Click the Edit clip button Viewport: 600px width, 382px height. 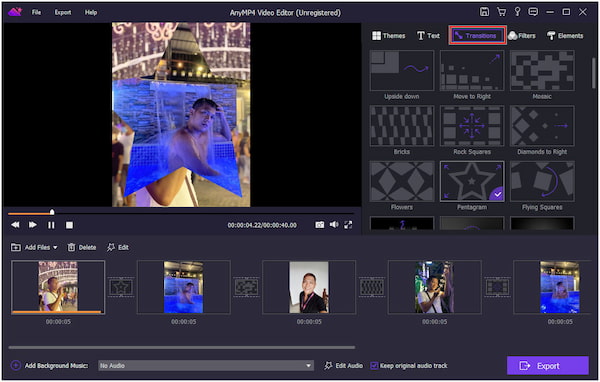tap(118, 248)
